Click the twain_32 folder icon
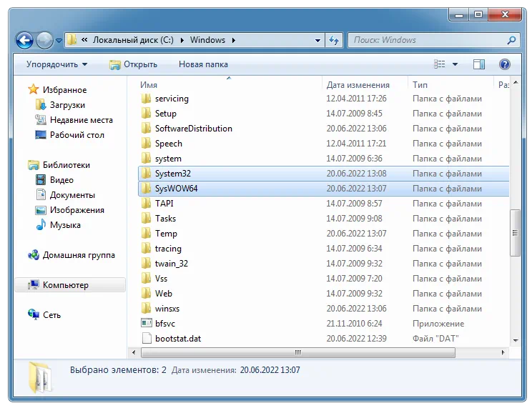Image resolution: width=532 pixels, height=408 pixels. [x=147, y=264]
